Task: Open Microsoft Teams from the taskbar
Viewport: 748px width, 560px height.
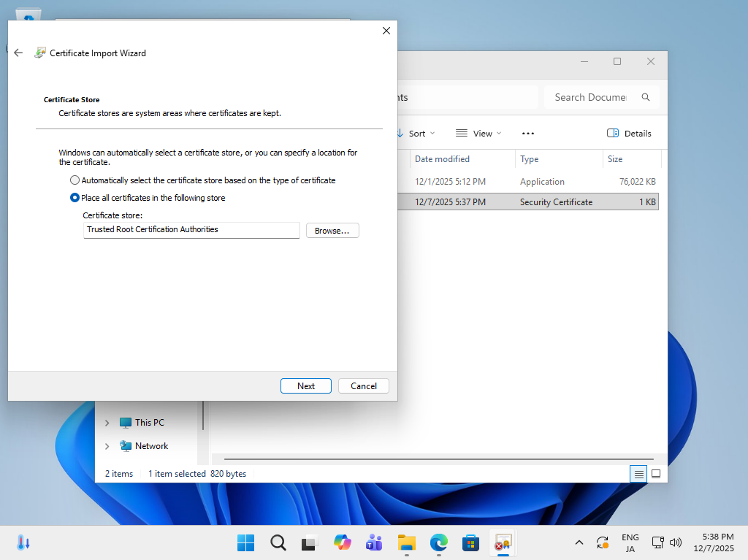Action: click(x=374, y=542)
